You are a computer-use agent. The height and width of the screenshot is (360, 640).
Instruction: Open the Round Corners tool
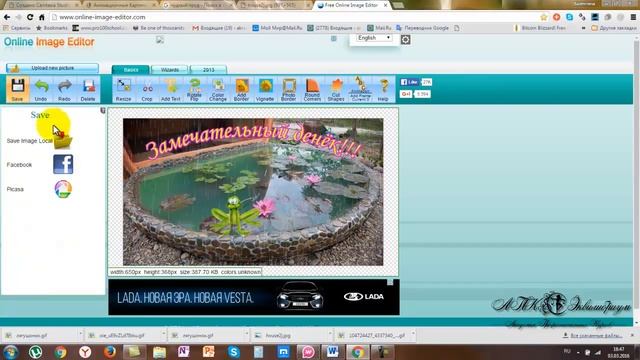312,89
